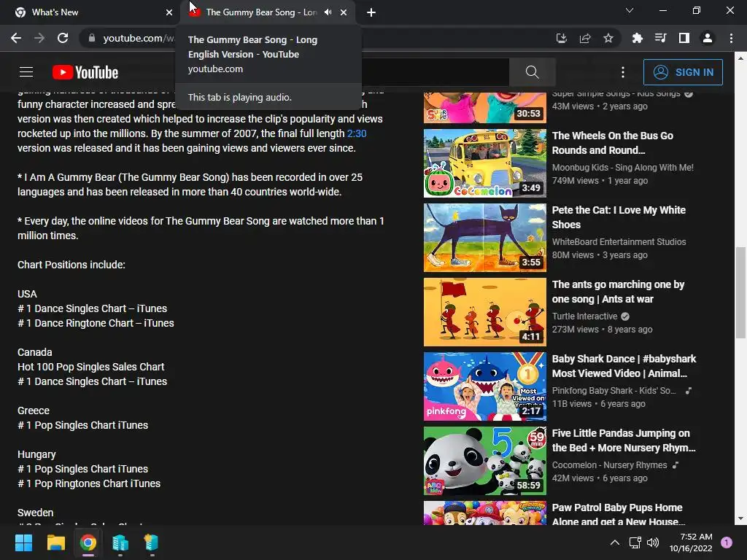This screenshot has width=747, height=560.
Task: Select The Gummy Bear Song tab
Action: coord(260,12)
